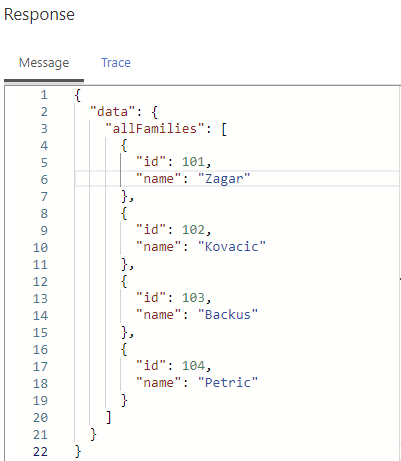401x461 pixels.
Task: Select the name value "Backus"
Action: click(228, 315)
